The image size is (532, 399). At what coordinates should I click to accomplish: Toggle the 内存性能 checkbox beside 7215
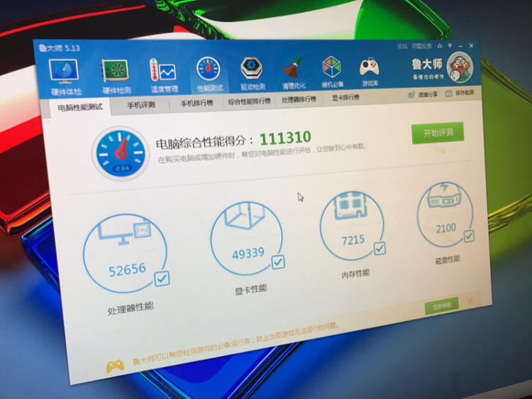(379, 248)
